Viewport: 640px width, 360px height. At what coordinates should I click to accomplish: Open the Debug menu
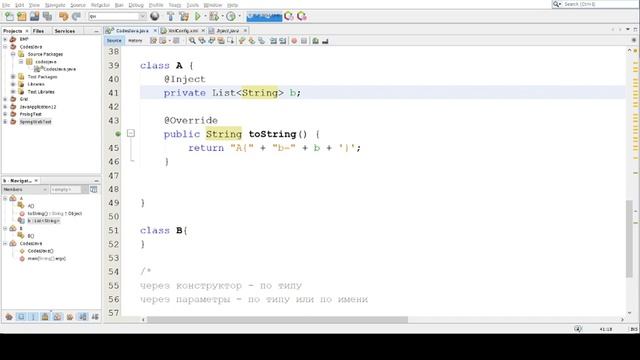136,5
